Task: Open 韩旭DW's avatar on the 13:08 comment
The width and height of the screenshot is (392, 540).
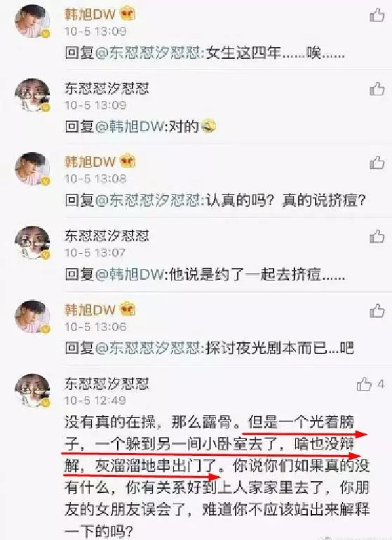Action: (x=32, y=169)
